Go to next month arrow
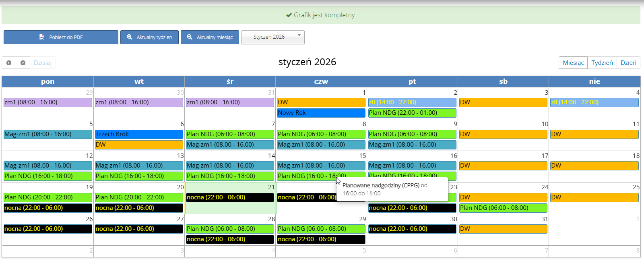This screenshot has height=261, width=644. click(x=23, y=63)
